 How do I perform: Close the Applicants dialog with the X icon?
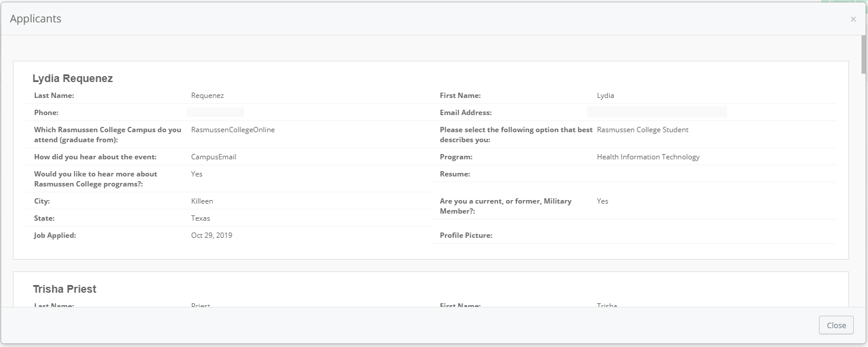pos(853,19)
